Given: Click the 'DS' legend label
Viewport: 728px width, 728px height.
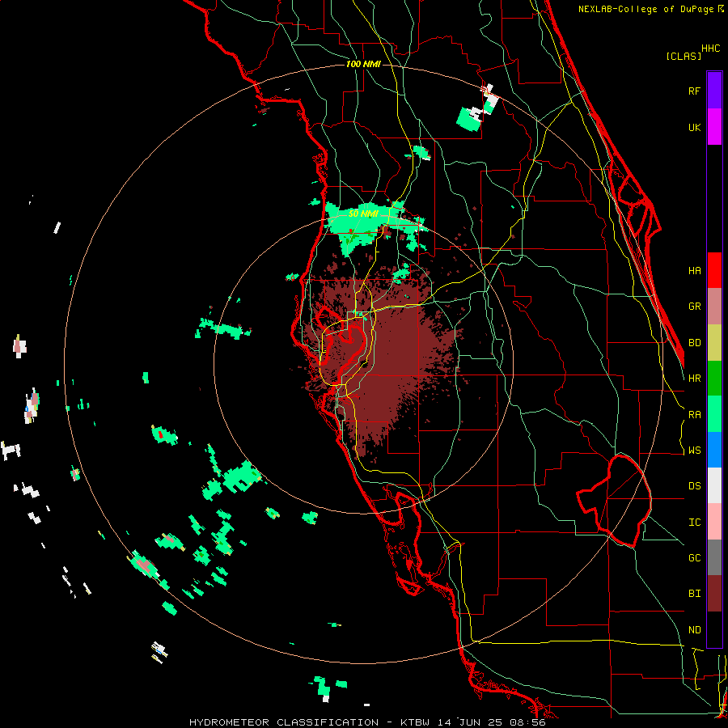Looking at the screenshot, I should (694, 485).
